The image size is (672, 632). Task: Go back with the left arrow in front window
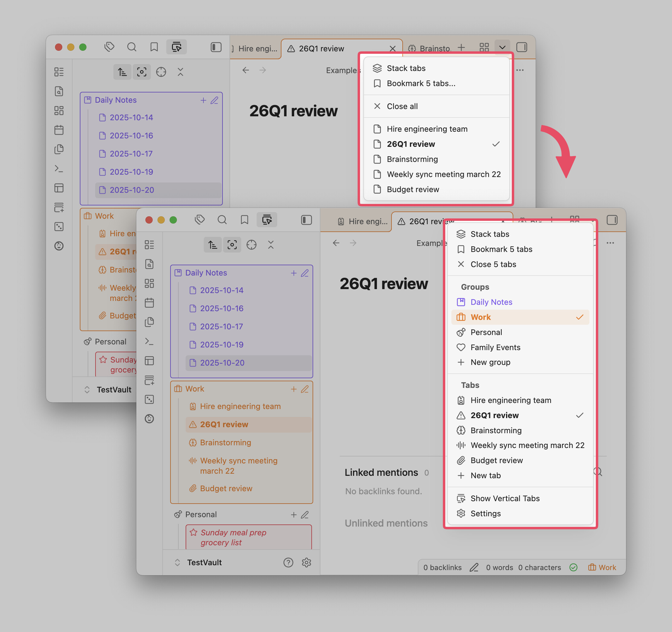pyautogui.click(x=336, y=243)
